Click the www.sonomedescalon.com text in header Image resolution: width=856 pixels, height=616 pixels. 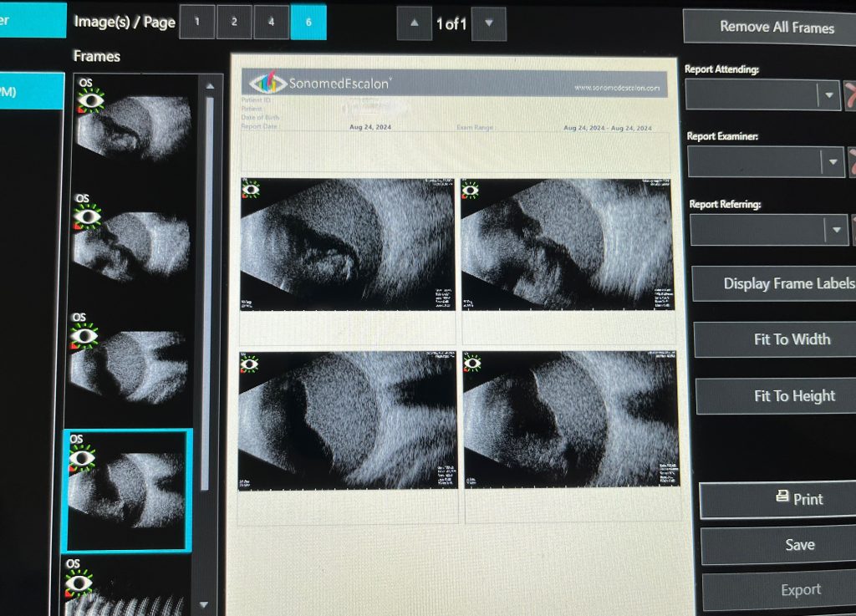[x=616, y=87]
